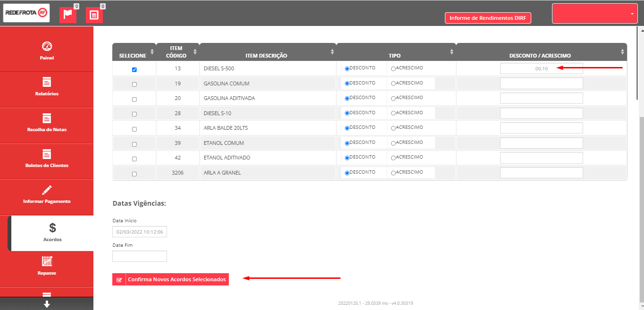Viewport: 644px width, 310px height.
Task: Click the ETANOL ADITIVADO discount input field
Action: click(542, 158)
